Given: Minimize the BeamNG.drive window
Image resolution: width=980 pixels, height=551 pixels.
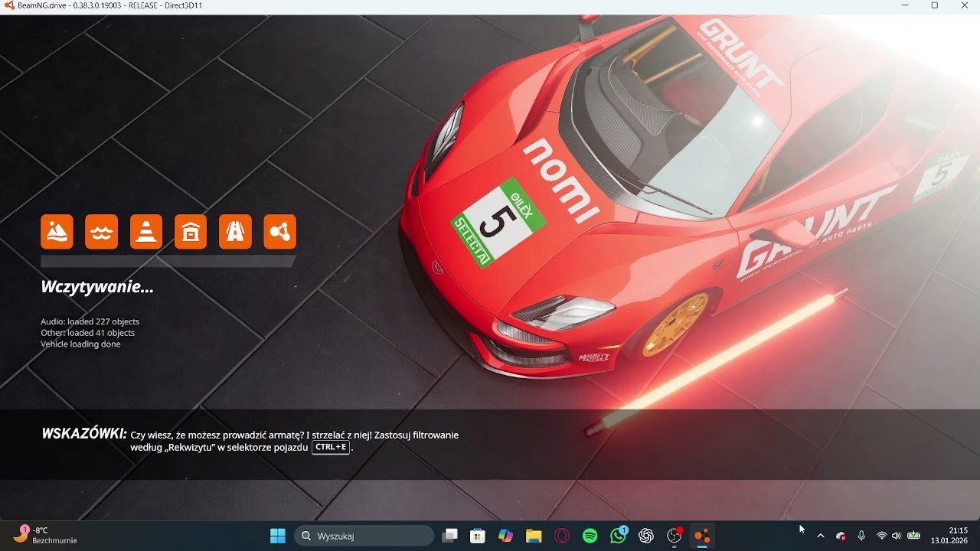Looking at the screenshot, I should click(905, 5).
